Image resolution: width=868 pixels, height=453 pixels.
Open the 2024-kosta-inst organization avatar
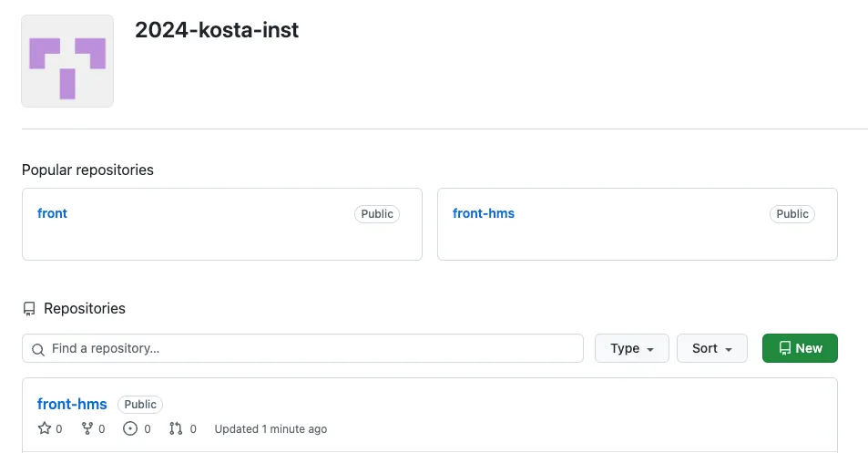67,61
